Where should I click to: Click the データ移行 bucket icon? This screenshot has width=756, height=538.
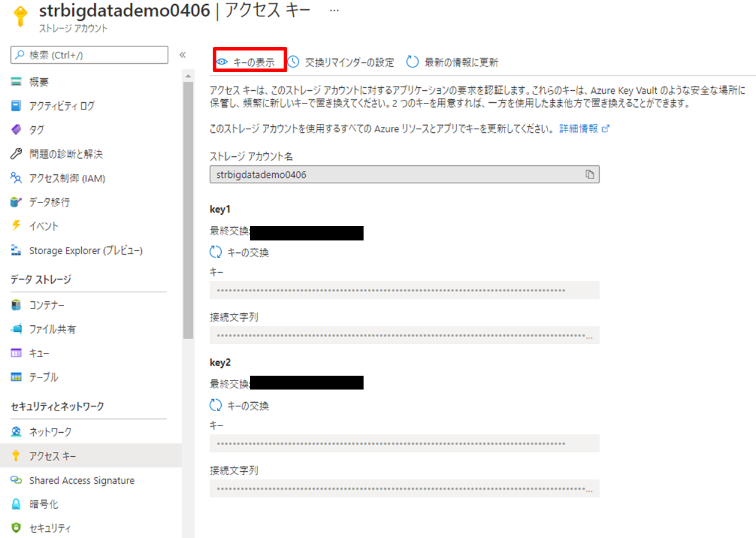tap(16, 202)
